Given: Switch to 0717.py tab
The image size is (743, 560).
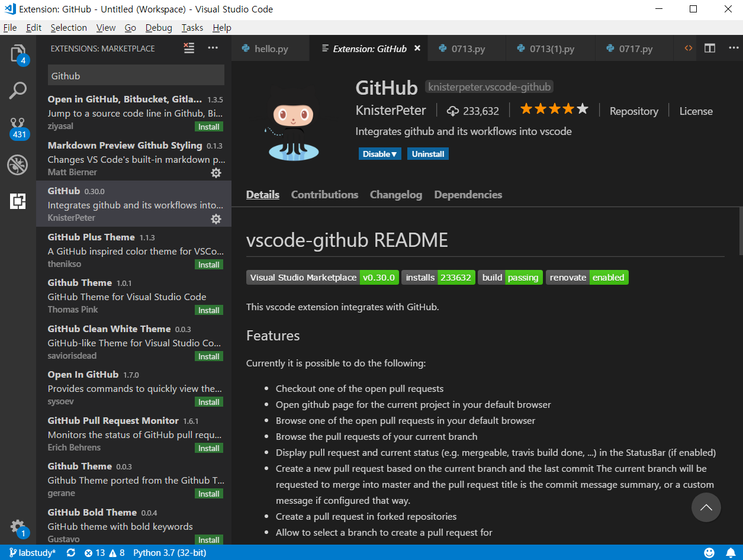Looking at the screenshot, I should [x=635, y=49].
